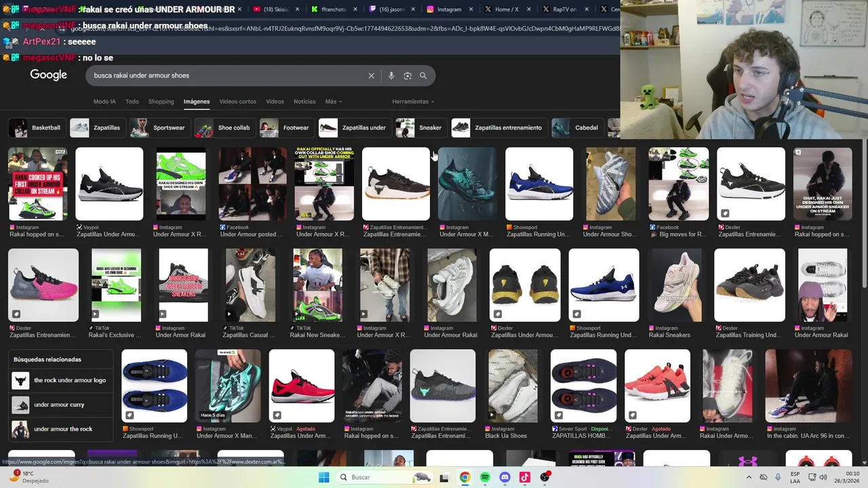
Task: Expand the Herramientas dropdown
Action: point(413,102)
